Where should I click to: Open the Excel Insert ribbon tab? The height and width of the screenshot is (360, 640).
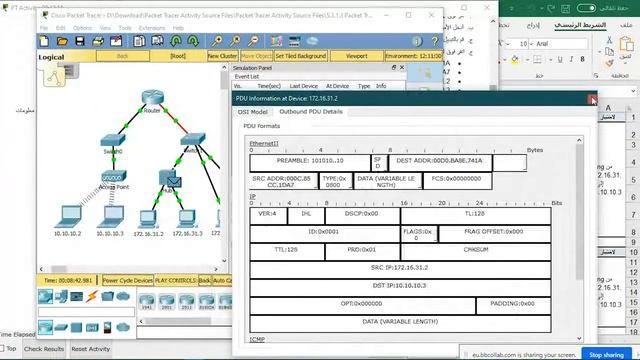tap(533, 25)
